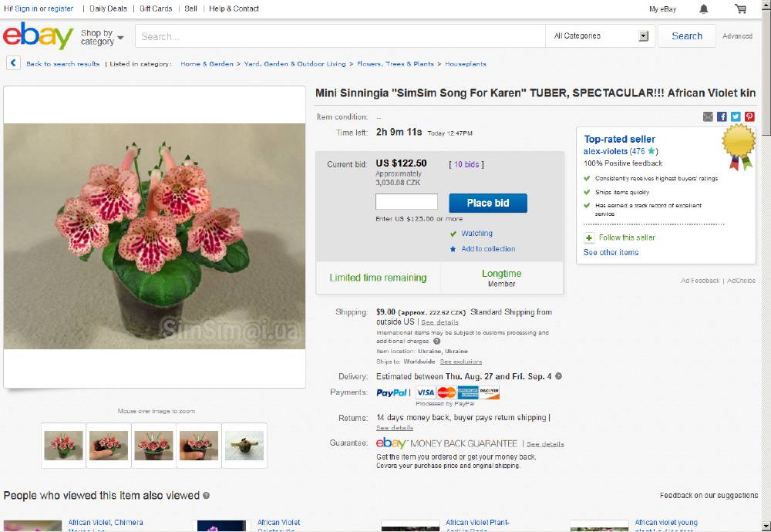Share listing on Facebook

(722, 116)
